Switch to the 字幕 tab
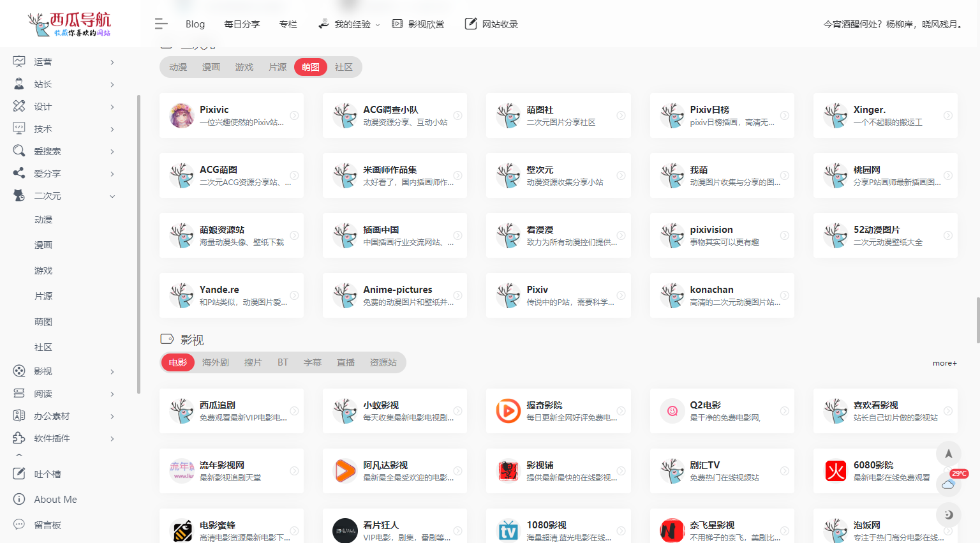 click(x=313, y=362)
